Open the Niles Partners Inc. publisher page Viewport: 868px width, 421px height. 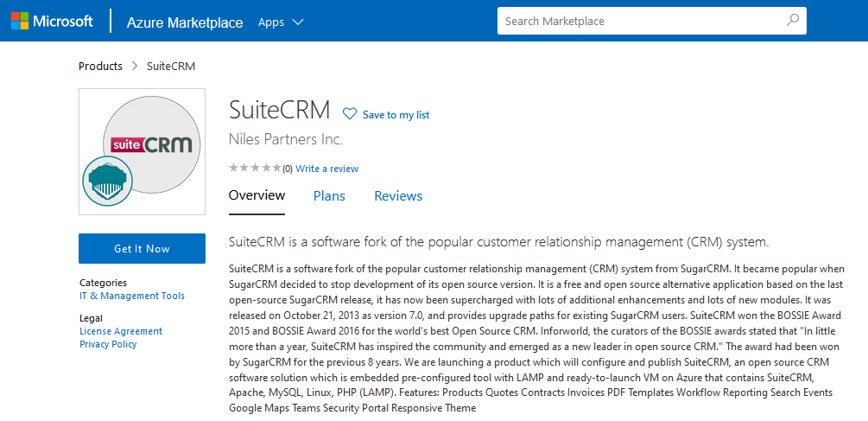tap(285, 139)
